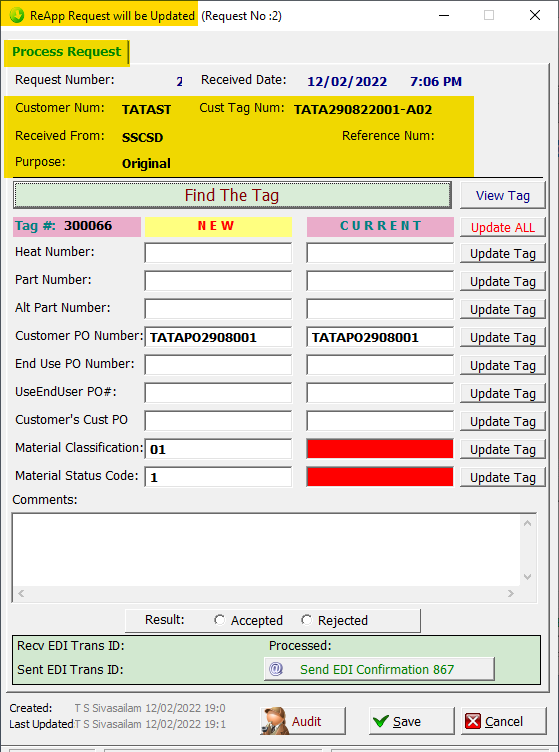Click into the new Heat Number field
This screenshot has width=559, height=752.
218,253
